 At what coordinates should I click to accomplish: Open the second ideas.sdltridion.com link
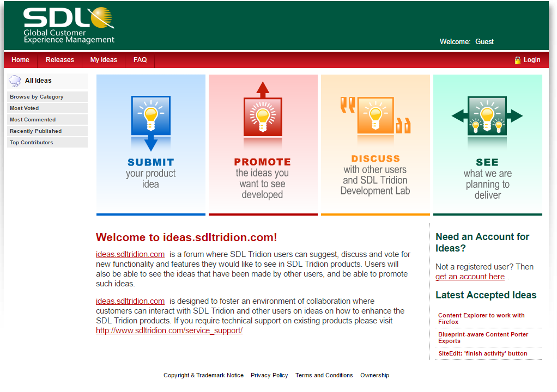(x=130, y=301)
